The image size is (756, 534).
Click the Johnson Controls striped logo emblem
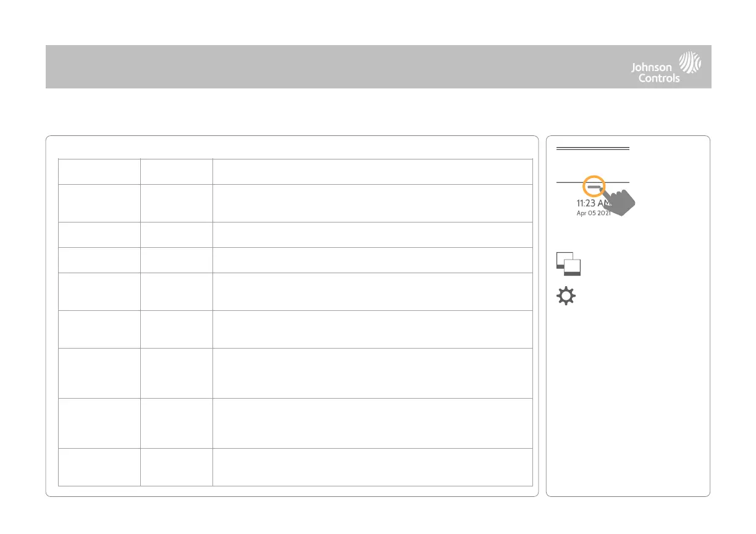tap(690, 63)
